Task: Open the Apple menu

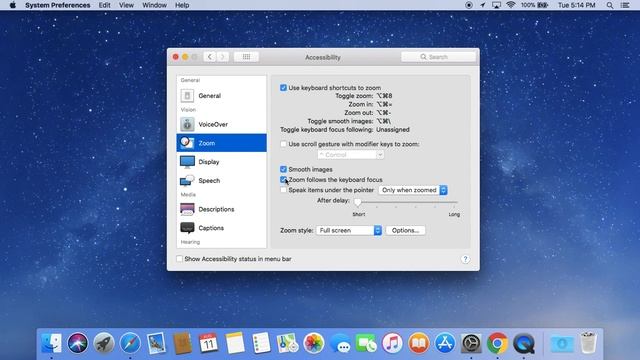Action: [12, 5]
